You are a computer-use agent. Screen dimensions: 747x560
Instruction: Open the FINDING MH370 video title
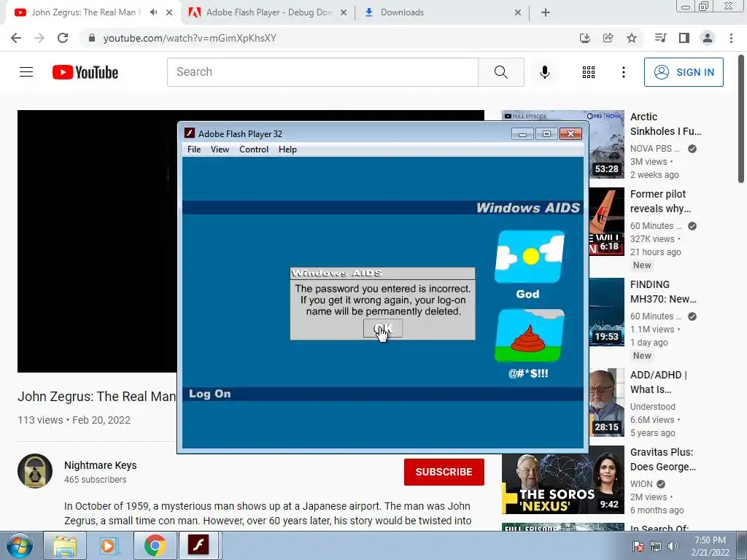(x=663, y=292)
